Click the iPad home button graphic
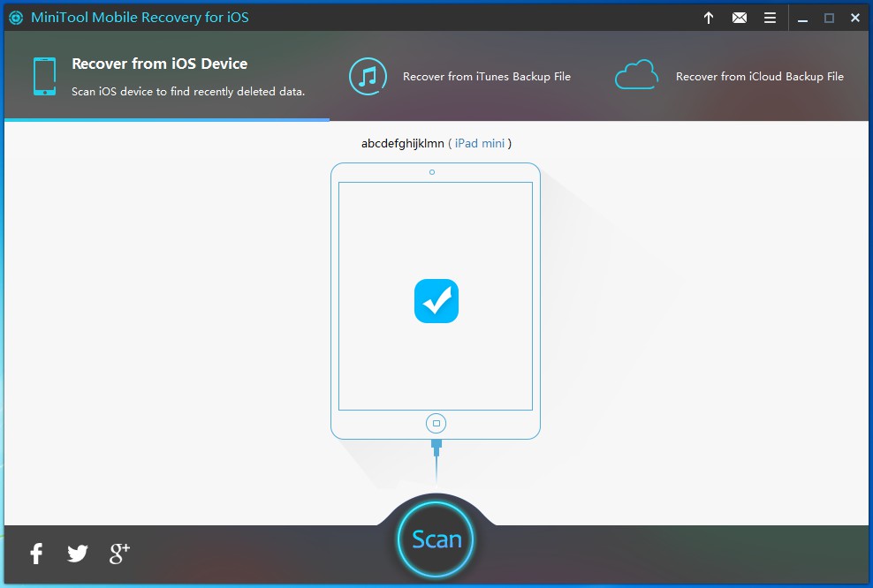873x588 pixels. 436,423
